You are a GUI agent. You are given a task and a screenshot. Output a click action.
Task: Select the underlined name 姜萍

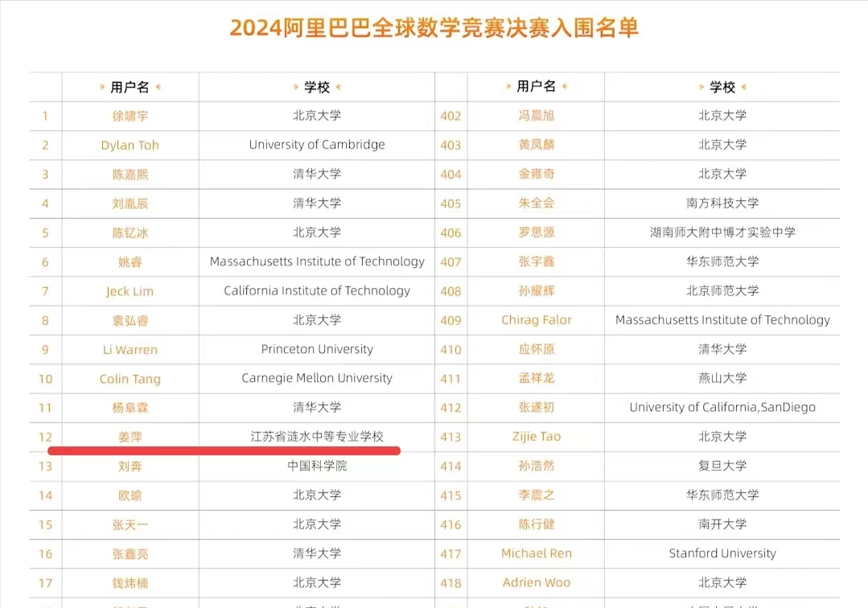pyautogui.click(x=130, y=437)
